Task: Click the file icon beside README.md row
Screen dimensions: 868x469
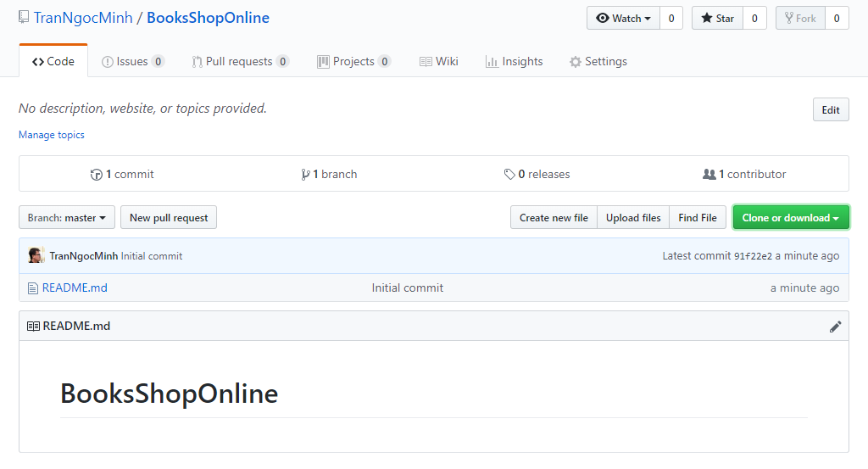Action: coord(33,288)
